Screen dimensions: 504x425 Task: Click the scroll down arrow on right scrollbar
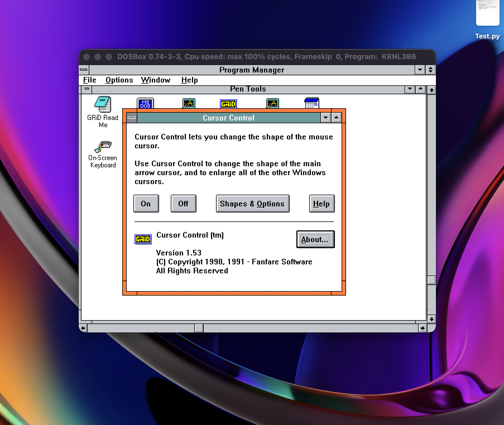click(431, 319)
